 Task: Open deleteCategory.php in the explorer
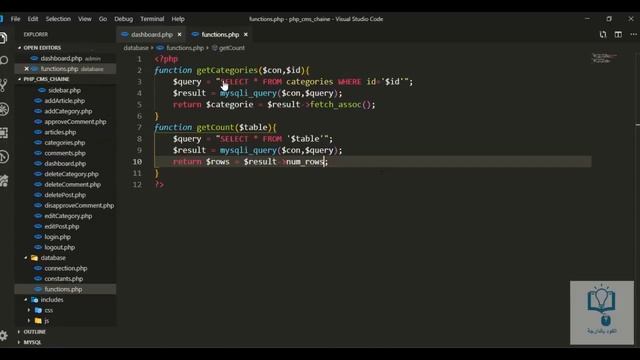click(x=71, y=174)
